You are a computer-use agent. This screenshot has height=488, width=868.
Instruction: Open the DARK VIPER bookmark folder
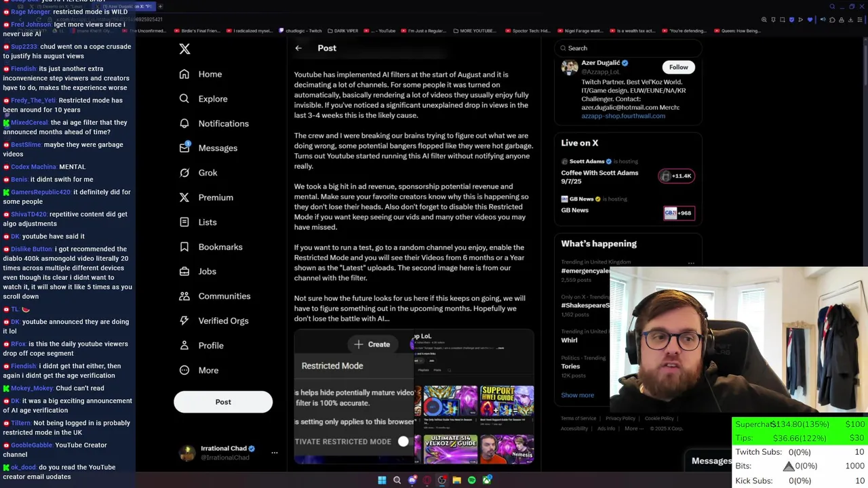coord(342,30)
